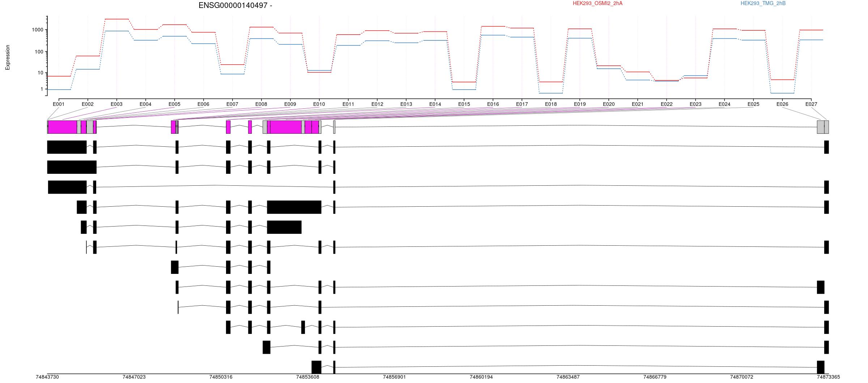
Task: Click genomic coordinate 74850316
Action: coord(221,377)
